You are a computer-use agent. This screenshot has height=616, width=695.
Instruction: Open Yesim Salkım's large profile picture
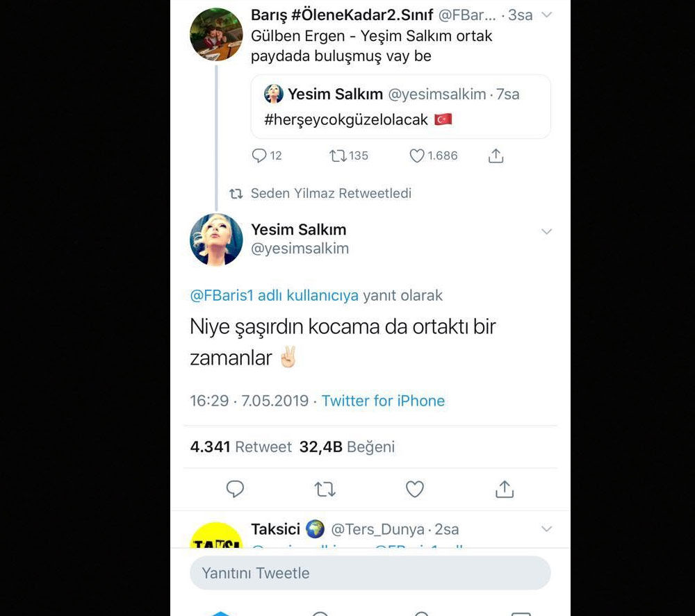(216, 240)
